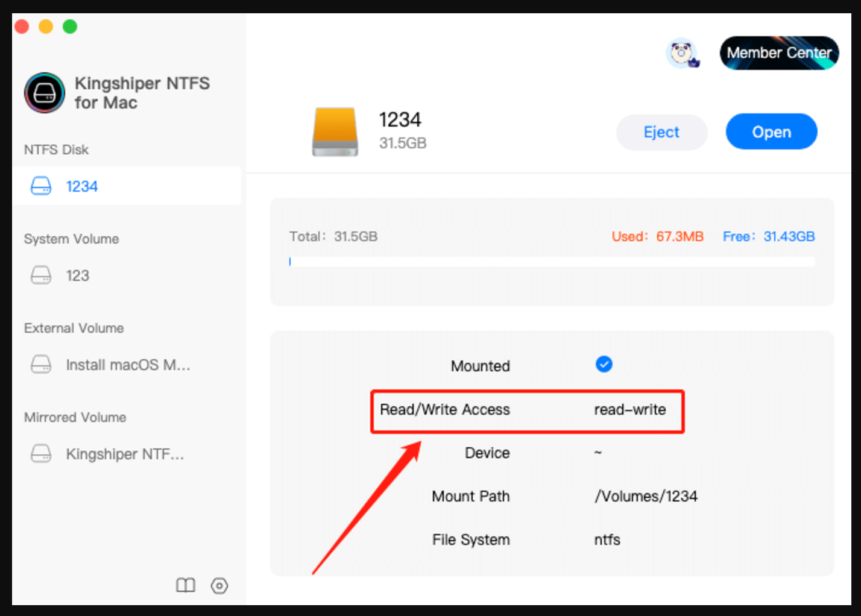Click the Kingshiper NTFS app logo
The height and width of the screenshot is (616, 861).
pos(45,93)
